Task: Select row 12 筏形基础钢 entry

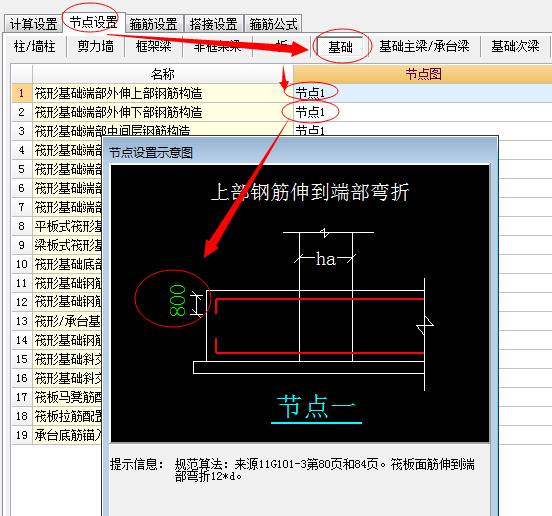Action: pos(67,302)
